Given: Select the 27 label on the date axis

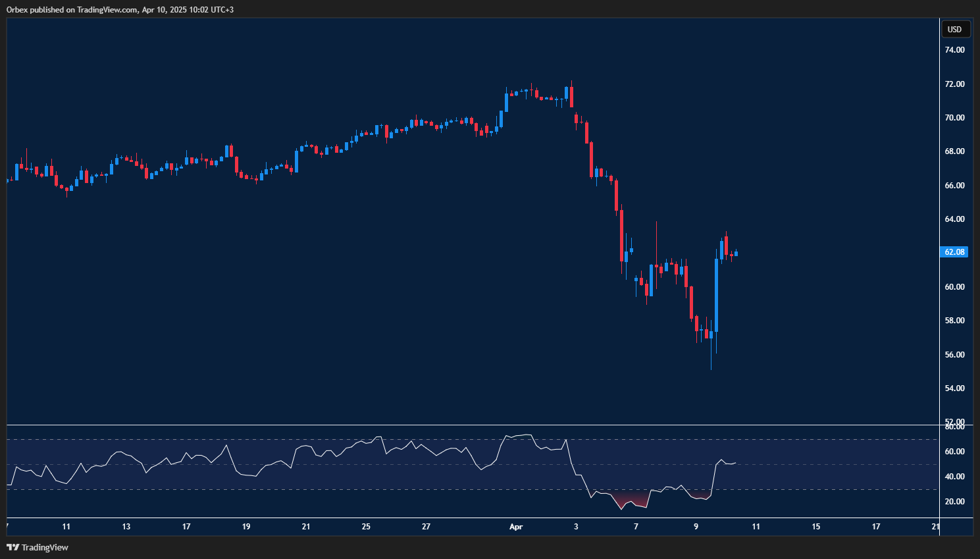Looking at the screenshot, I should (426, 527).
